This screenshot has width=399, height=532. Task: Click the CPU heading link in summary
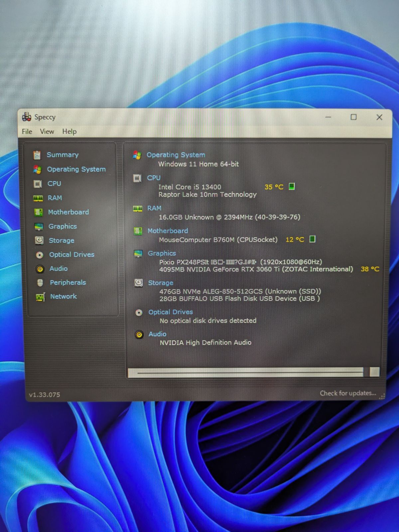(154, 178)
